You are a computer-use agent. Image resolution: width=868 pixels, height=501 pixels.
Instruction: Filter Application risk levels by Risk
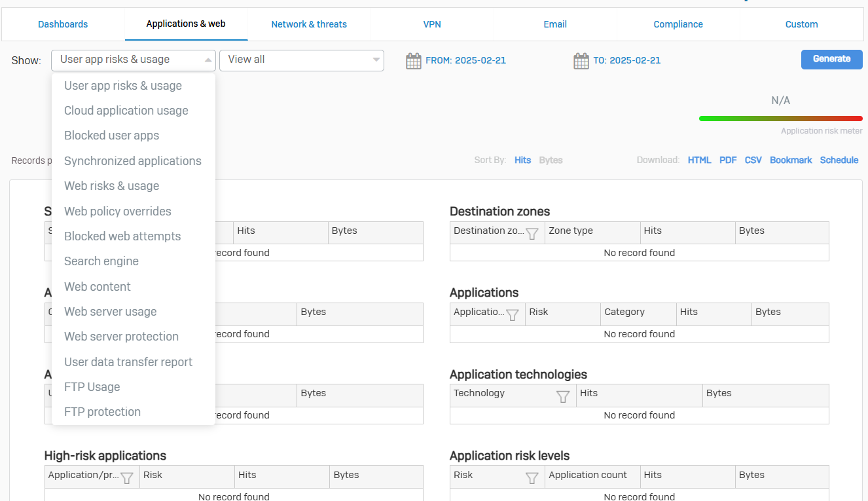532,477
